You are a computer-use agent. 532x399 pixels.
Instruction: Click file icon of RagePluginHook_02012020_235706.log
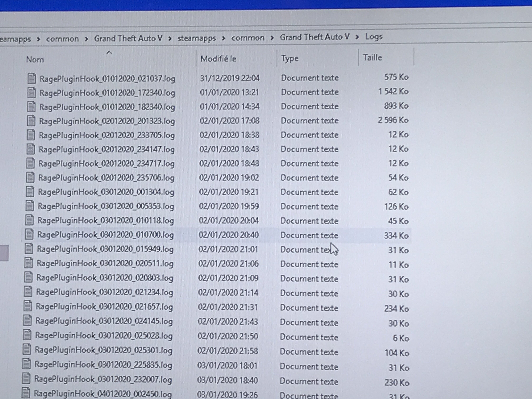pyautogui.click(x=30, y=178)
